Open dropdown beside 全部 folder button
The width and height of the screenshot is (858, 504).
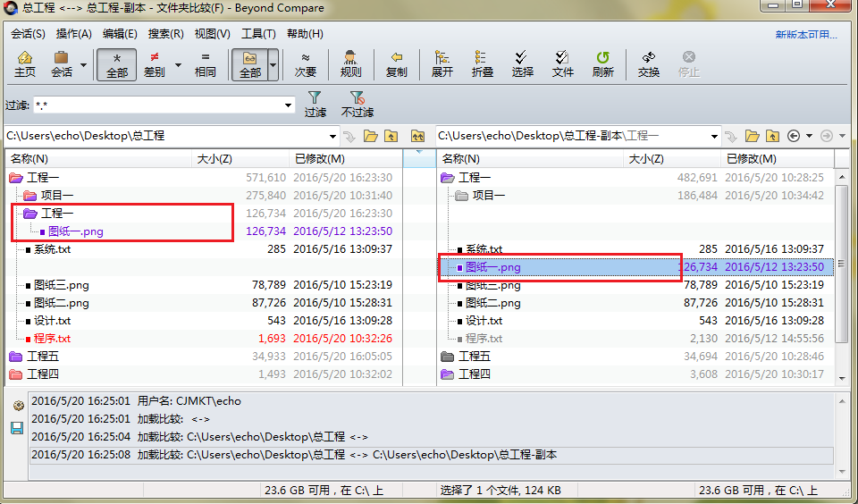pos(273,65)
